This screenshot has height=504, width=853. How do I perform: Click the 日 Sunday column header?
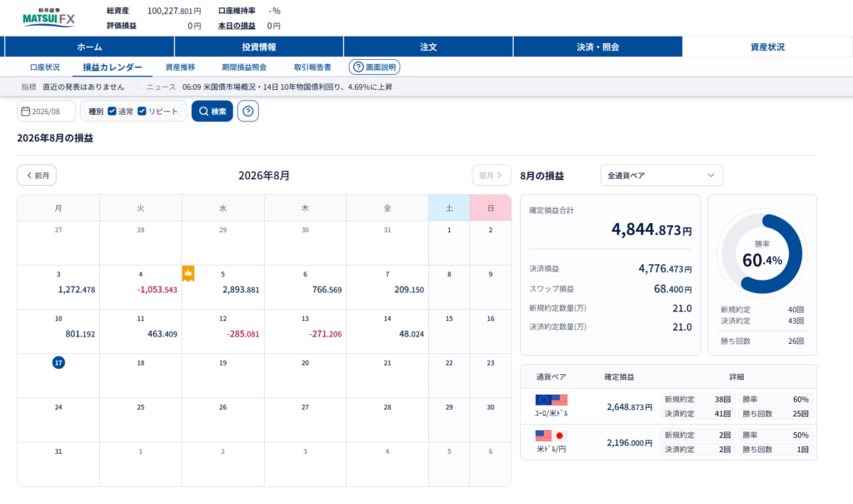pos(490,208)
